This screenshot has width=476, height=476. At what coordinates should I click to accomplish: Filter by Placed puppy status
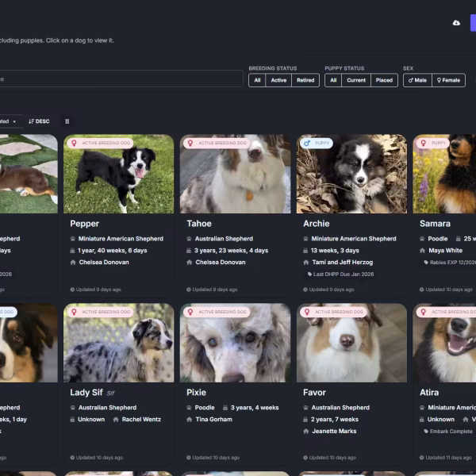click(x=384, y=80)
